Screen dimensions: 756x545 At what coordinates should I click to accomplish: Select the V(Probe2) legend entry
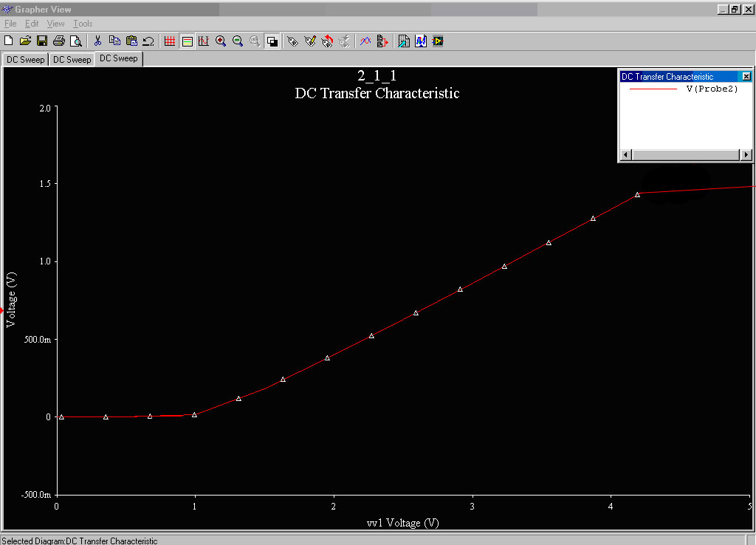pyautogui.click(x=712, y=89)
